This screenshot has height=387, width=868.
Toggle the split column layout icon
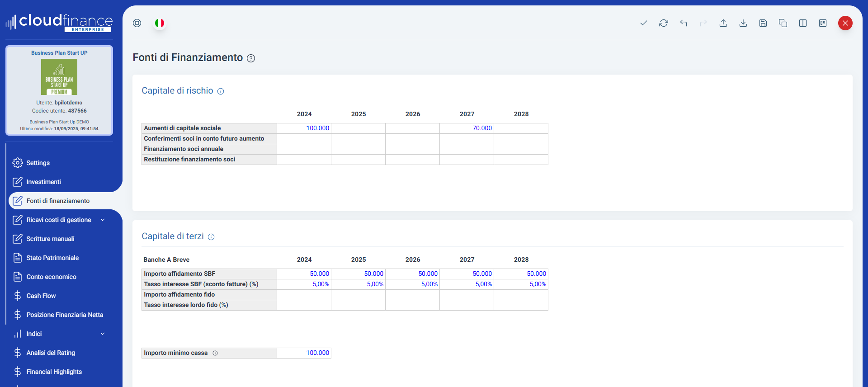803,23
